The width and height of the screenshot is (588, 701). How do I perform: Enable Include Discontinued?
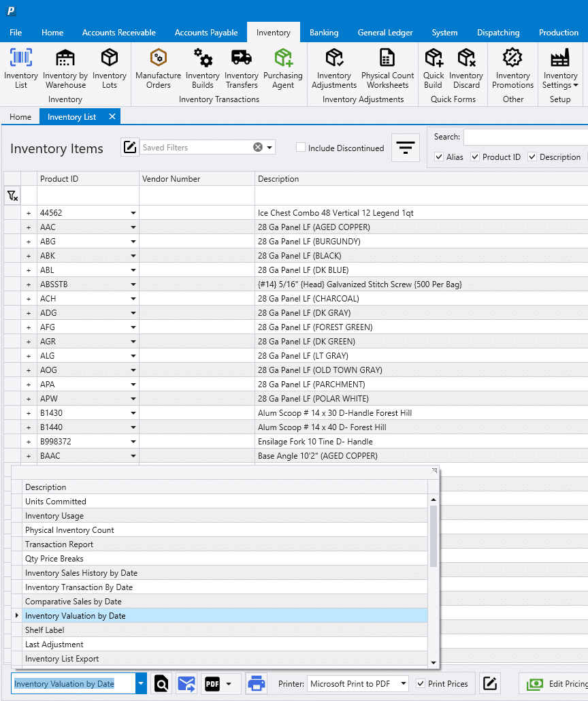[301, 148]
